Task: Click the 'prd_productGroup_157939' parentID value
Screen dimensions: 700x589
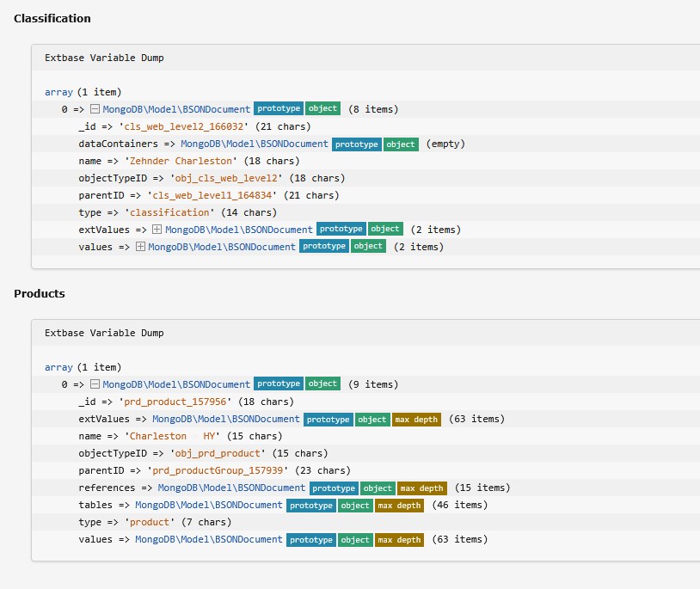Action: [218, 470]
